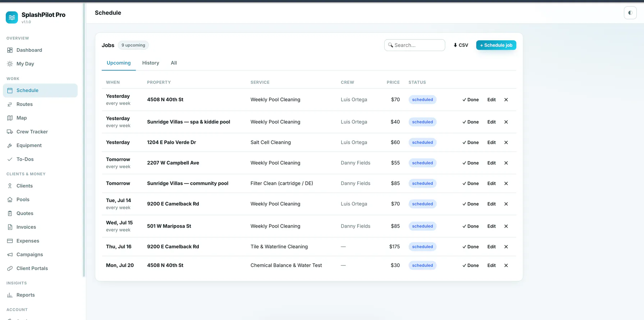Remove the 2207 W Campbell Ave job
This screenshot has height=320, width=644.
point(506,163)
